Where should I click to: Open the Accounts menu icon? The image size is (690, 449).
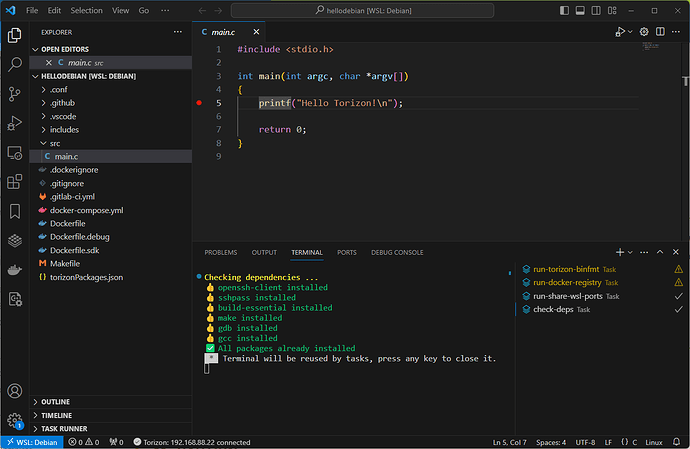click(x=15, y=391)
